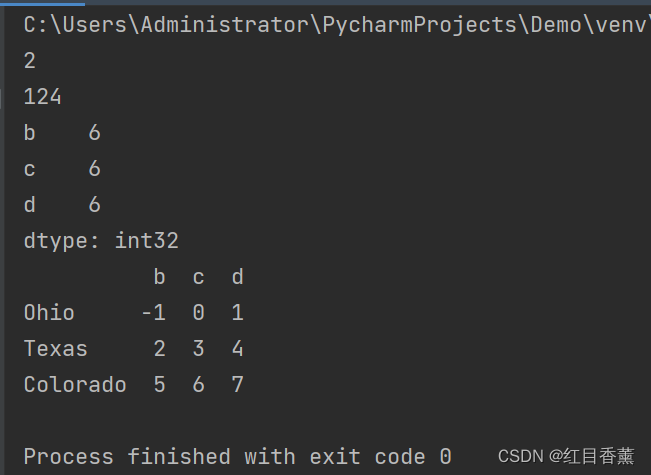Click the CSDN watermark text

566,456
